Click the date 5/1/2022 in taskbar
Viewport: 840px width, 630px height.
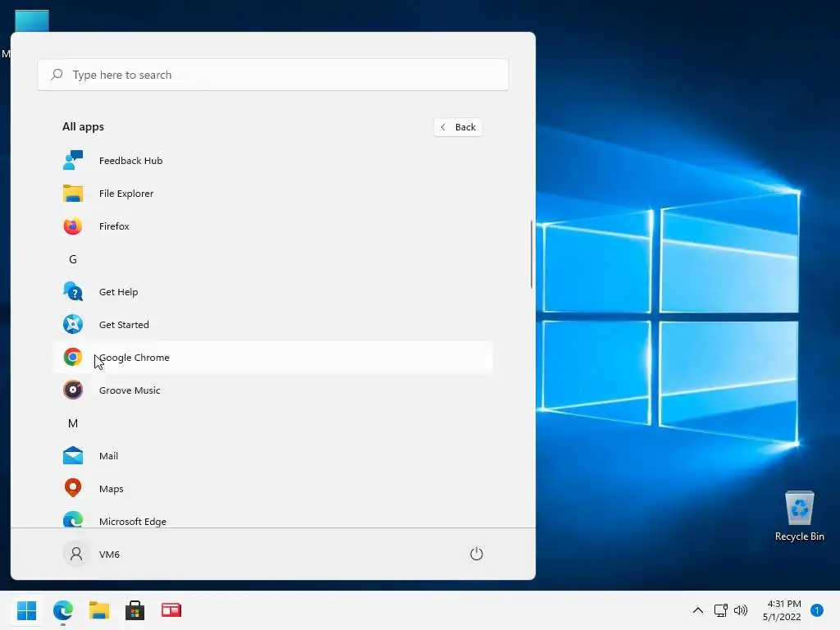(782, 617)
